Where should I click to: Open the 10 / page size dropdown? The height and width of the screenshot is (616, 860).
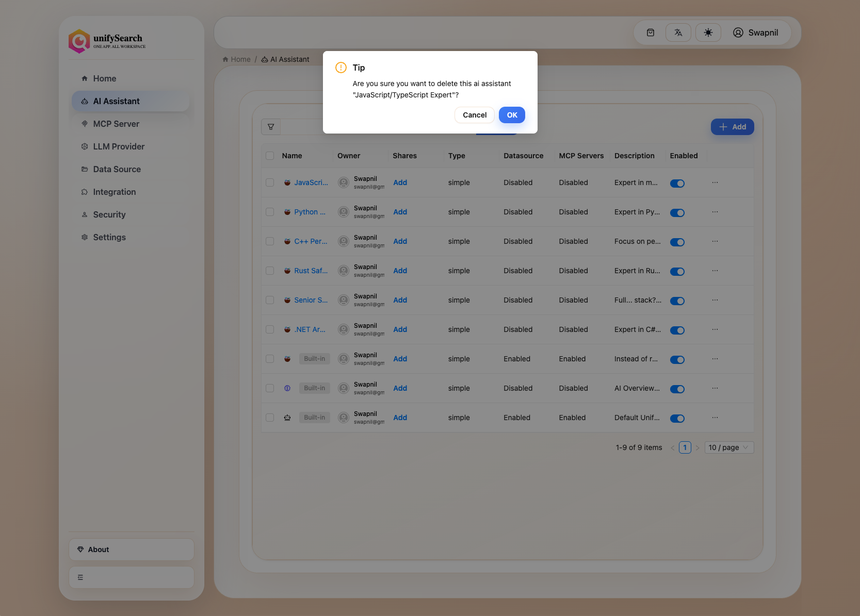(x=729, y=447)
